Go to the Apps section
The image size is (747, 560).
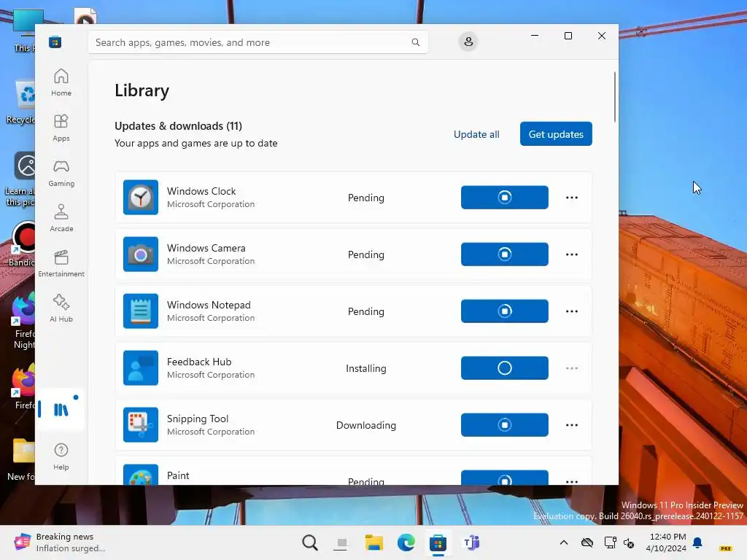coord(61,128)
